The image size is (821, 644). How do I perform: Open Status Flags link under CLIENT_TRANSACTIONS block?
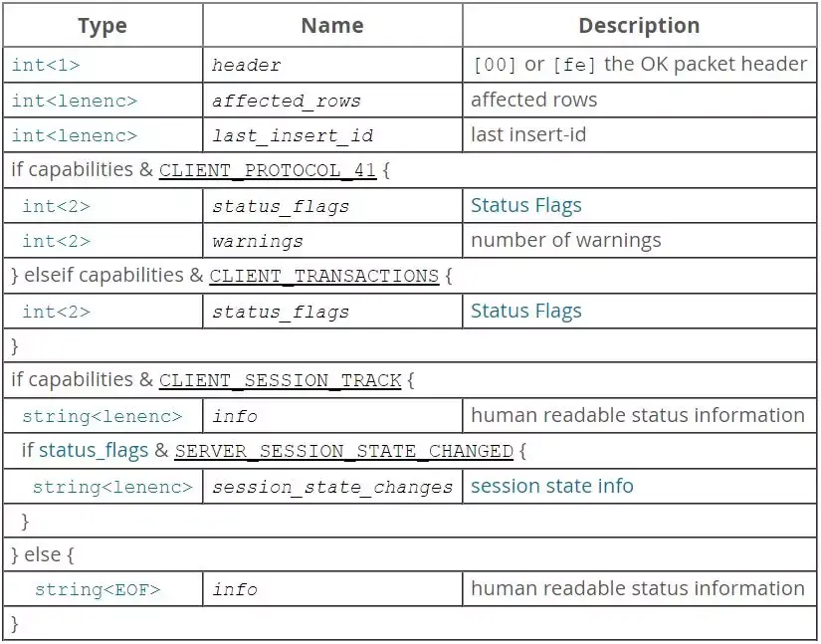525,312
